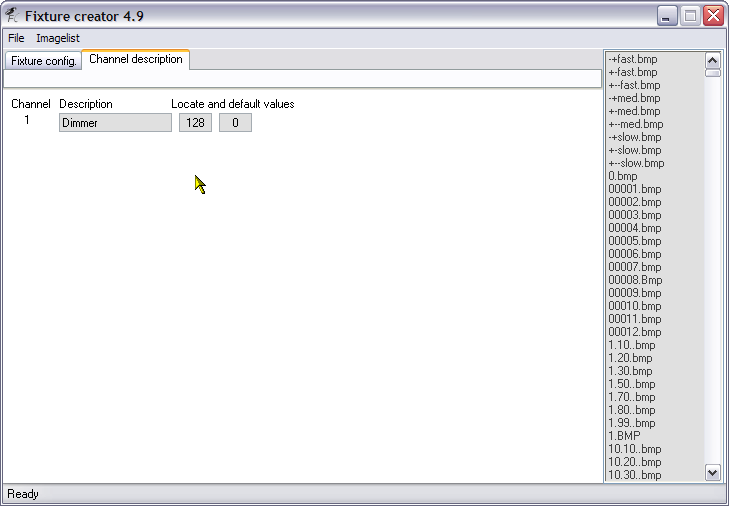Select 00003.bmp in image list
Viewport: 729px width, 506px height.
pos(635,215)
